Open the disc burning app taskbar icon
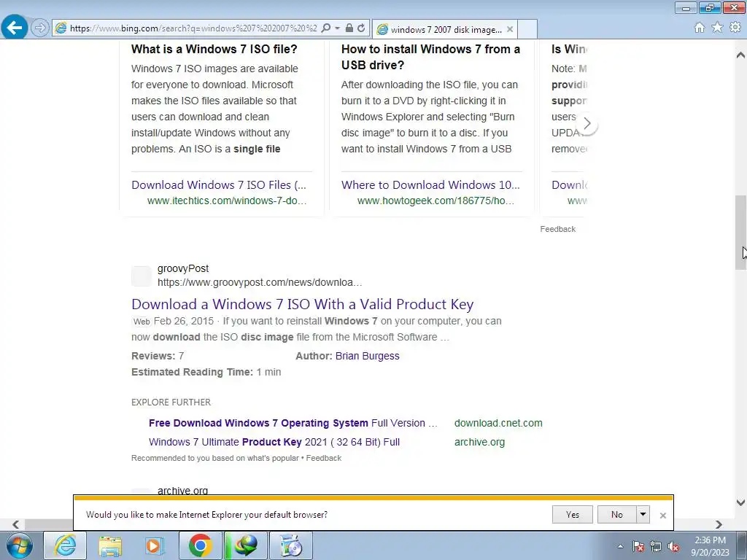The height and width of the screenshot is (560, 747). click(291, 545)
